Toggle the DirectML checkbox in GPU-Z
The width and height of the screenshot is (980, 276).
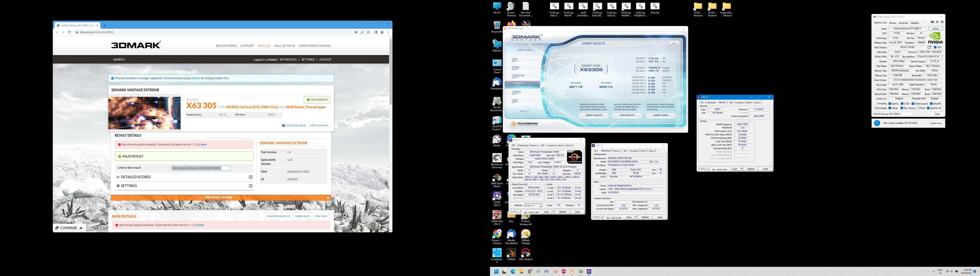(x=931, y=104)
